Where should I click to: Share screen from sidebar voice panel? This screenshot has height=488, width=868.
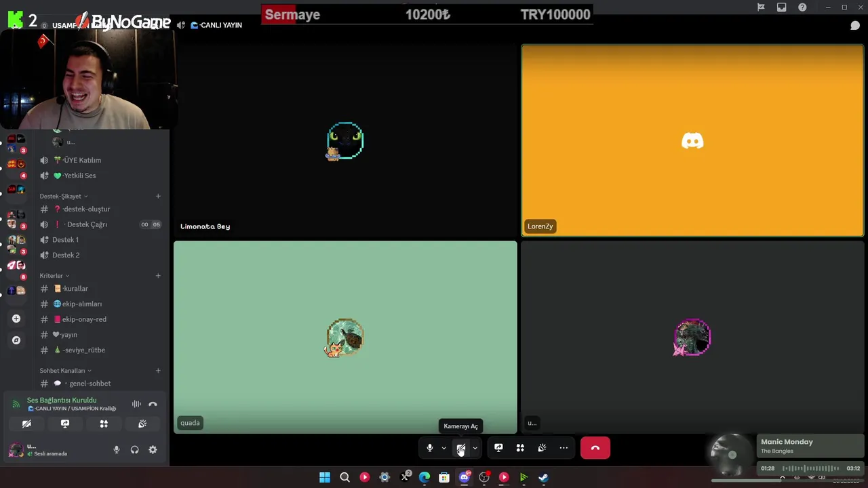click(65, 424)
